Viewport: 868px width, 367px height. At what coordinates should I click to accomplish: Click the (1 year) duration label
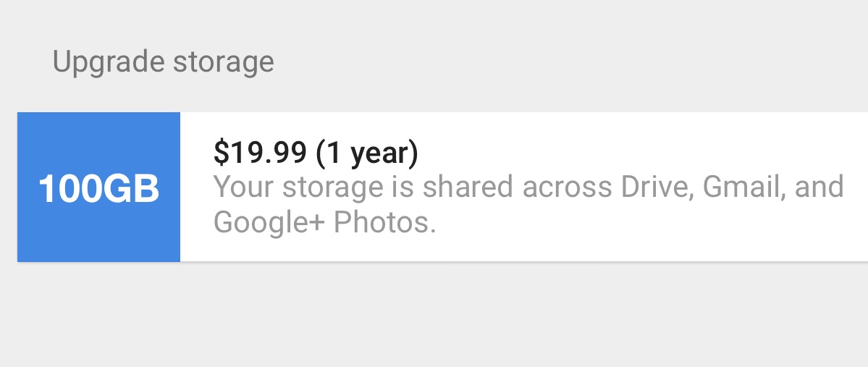[x=368, y=153]
